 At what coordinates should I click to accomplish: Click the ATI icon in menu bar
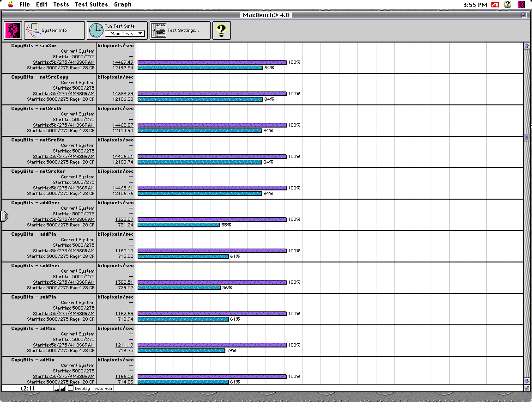click(495, 5)
